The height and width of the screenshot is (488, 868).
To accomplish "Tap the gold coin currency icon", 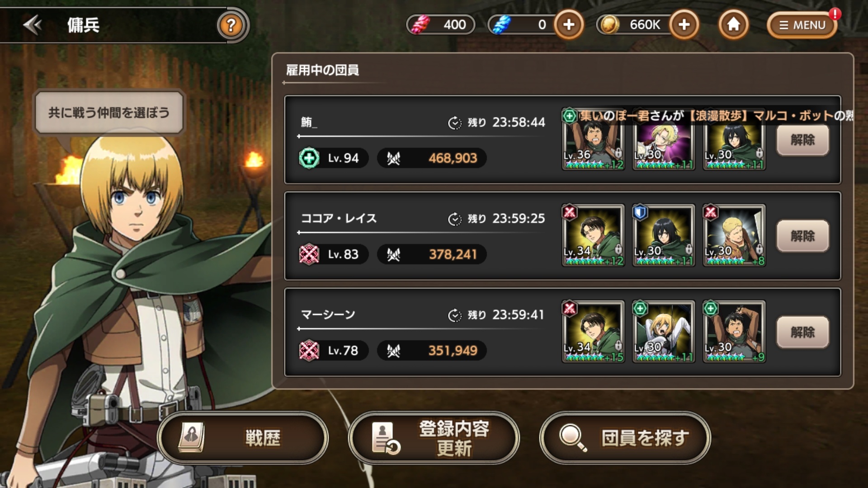I will tap(610, 24).
